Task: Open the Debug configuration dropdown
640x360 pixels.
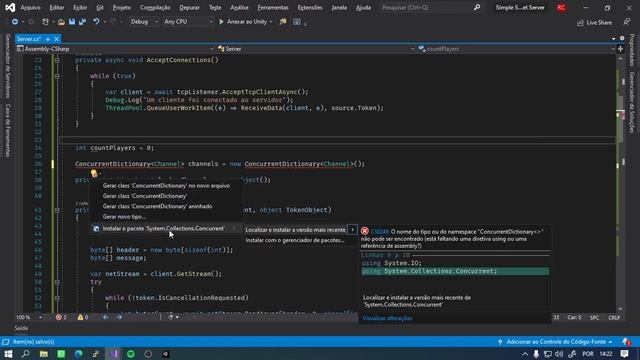Action: 144,22
